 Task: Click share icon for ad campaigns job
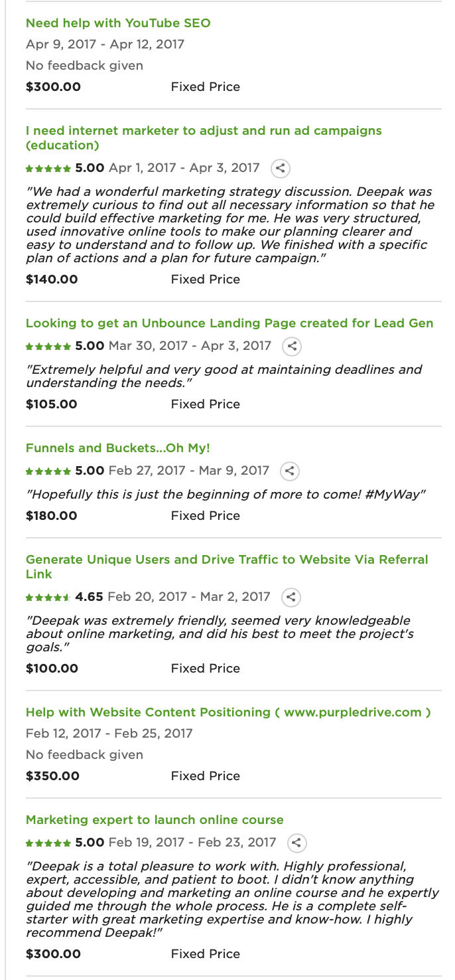pyautogui.click(x=281, y=168)
